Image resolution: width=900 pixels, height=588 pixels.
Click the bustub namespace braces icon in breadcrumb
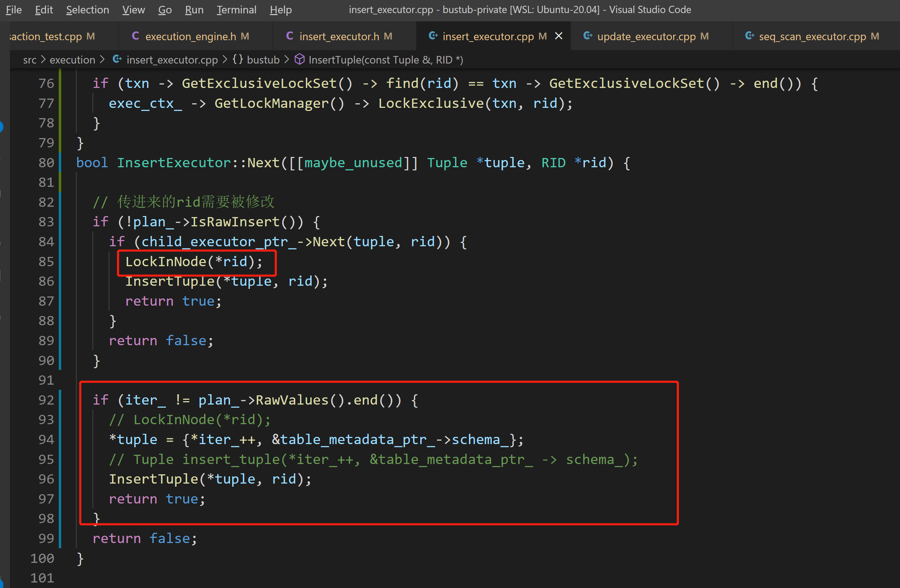(x=237, y=60)
